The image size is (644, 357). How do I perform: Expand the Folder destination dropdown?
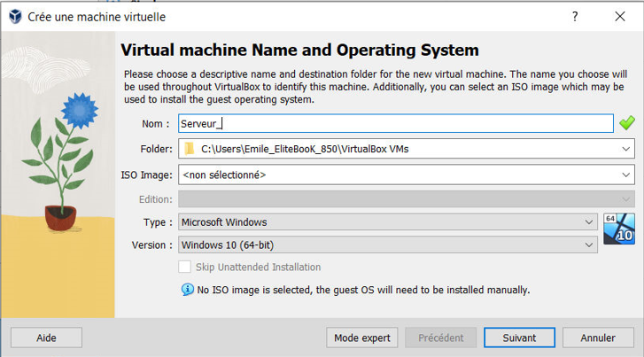click(626, 149)
